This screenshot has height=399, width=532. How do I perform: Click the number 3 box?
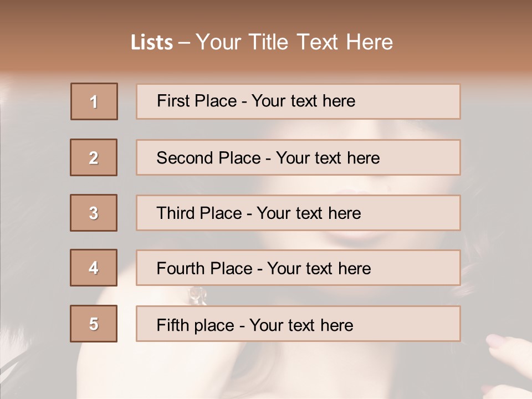[x=94, y=213]
